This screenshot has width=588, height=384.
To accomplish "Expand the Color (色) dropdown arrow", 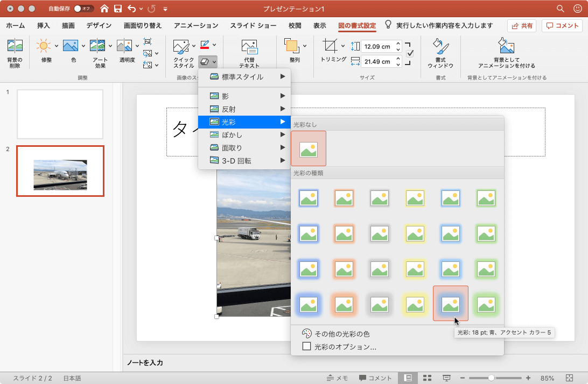I will click(x=83, y=46).
